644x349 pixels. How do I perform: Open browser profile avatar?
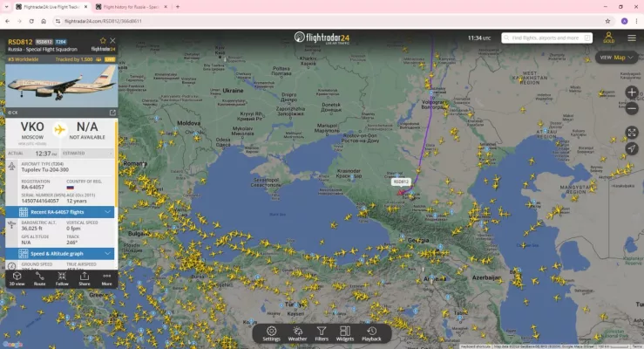point(624,21)
